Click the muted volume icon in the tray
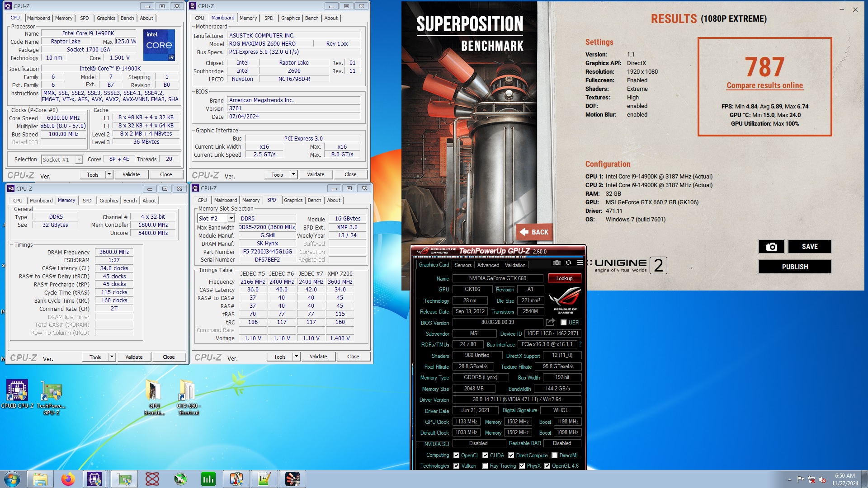The width and height of the screenshot is (868, 488). tap(822, 479)
